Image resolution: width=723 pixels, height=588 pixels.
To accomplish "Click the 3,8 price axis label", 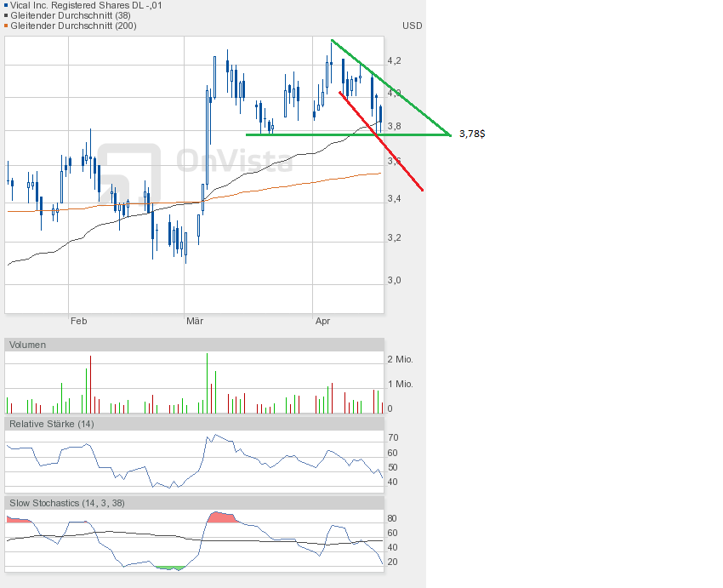I will pos(394,126).
